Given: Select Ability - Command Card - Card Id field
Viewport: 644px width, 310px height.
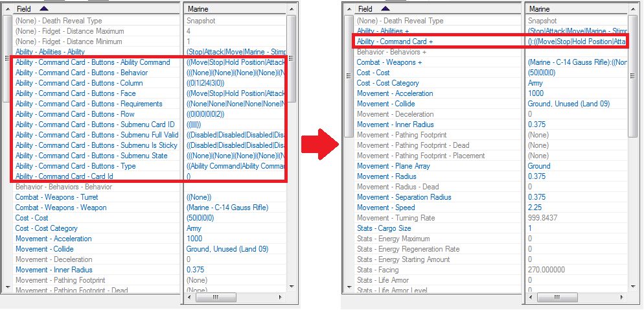Looking at the screenshot, I should pyautogui.click(x=65, y=176).
